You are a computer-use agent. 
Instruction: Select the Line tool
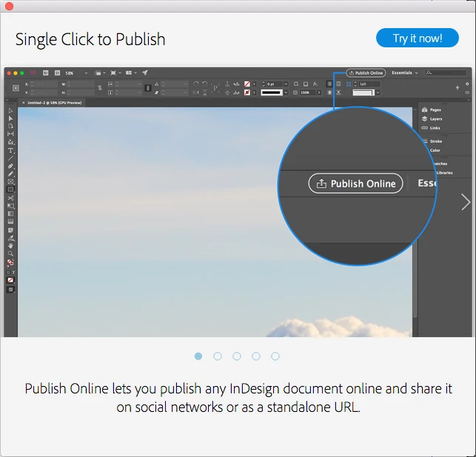(x=10, y=158)
